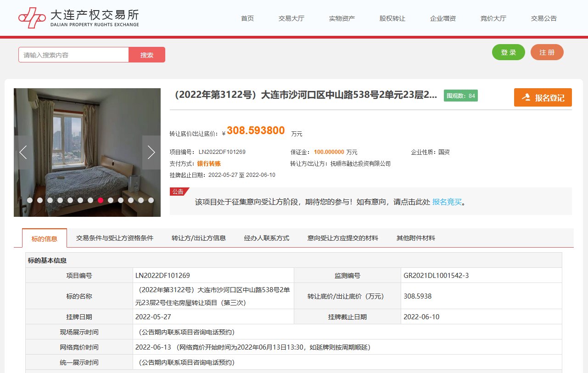This screenshot has height=373, width=588.
Task: Show the previous property photo
Action: 23,152
